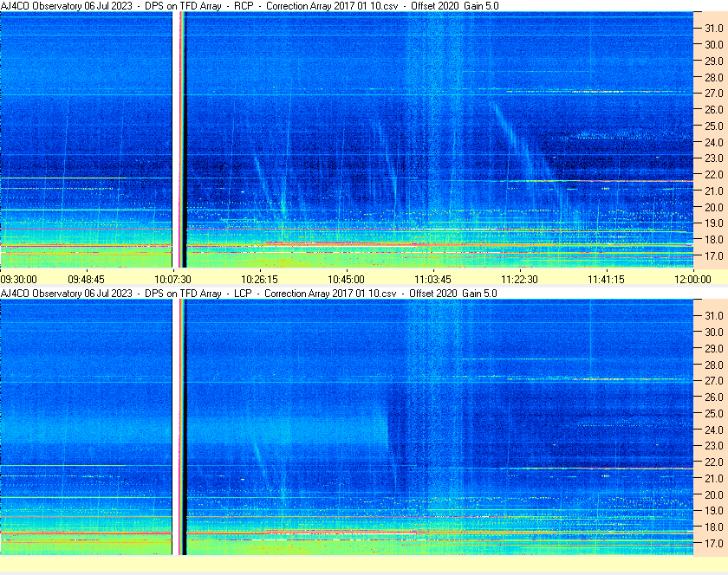Click the 11:03:45 time axis label
The image size is (728, 575).
(x=432, y=280)
